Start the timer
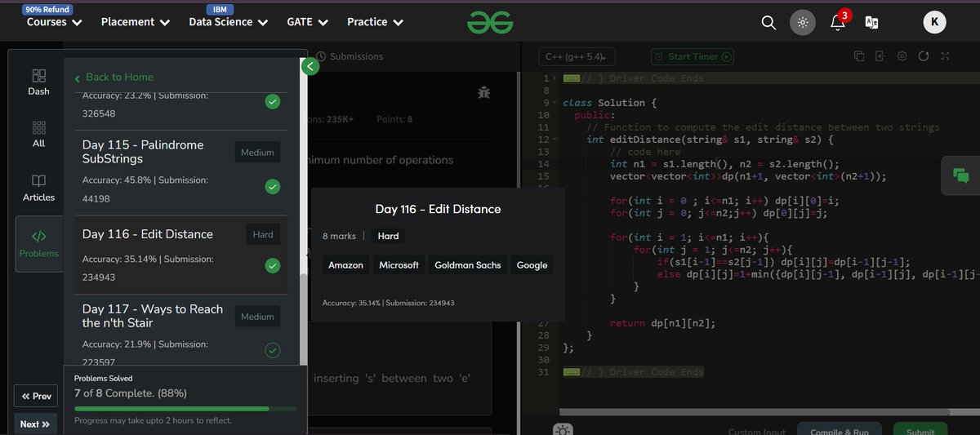 coord(693,56)
